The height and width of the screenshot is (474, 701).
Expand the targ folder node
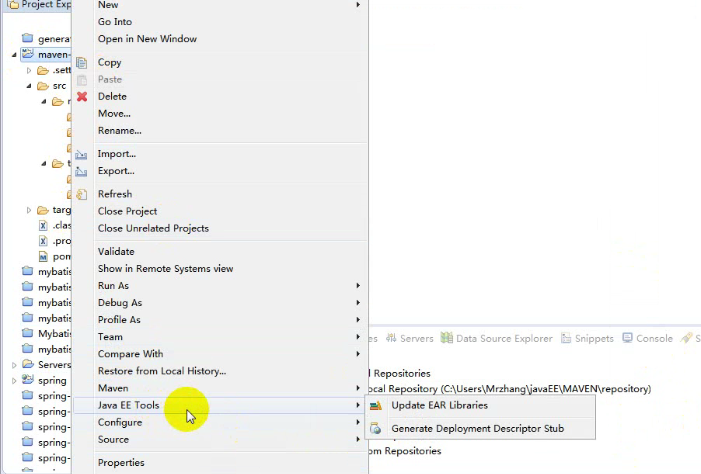(x=29, y=210)
